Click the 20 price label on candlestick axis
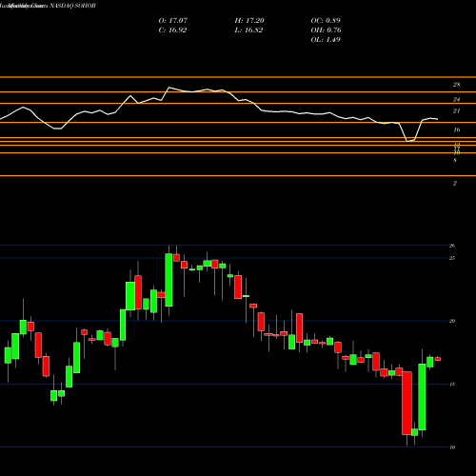The image size is (476, 476). click(452, 321)
